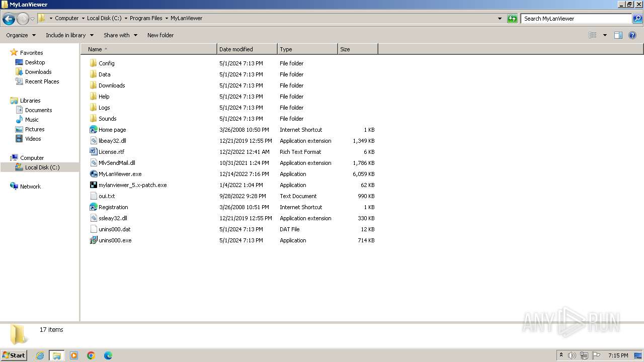The height and width of the screenshot is (362, 644).
Task: Sort by the Date modified column header
Action: (247, 49)
